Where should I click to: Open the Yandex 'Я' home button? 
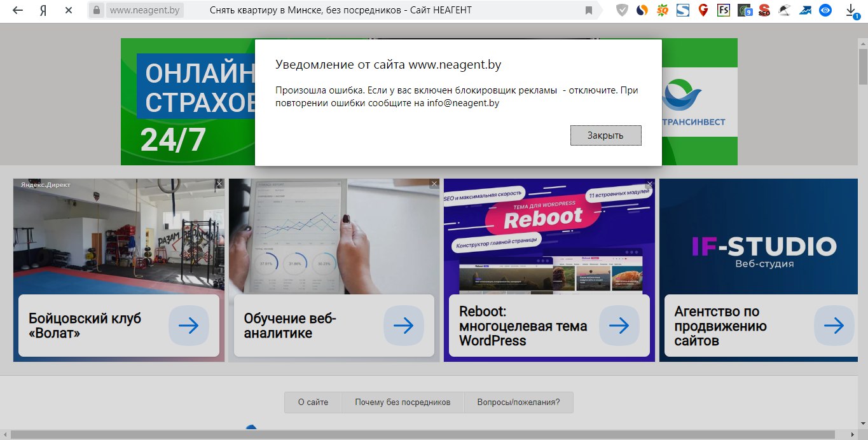click(43, 10)
